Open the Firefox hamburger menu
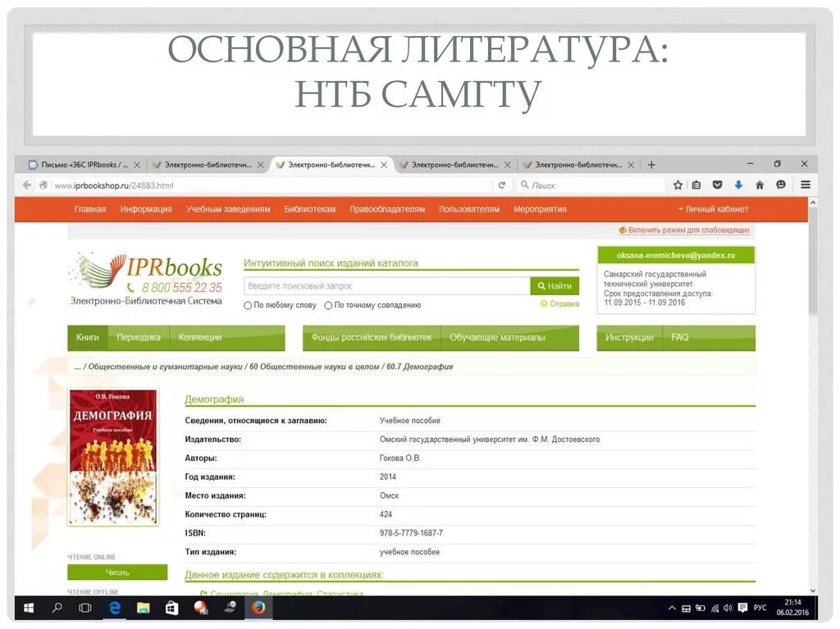Screen dimensions: 840x629 pos(806,185)
